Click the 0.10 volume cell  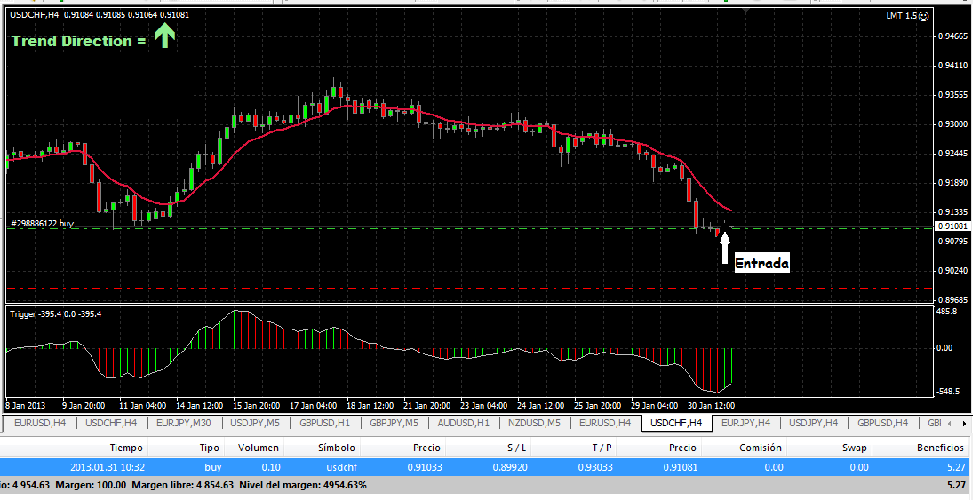coord(270,467)
